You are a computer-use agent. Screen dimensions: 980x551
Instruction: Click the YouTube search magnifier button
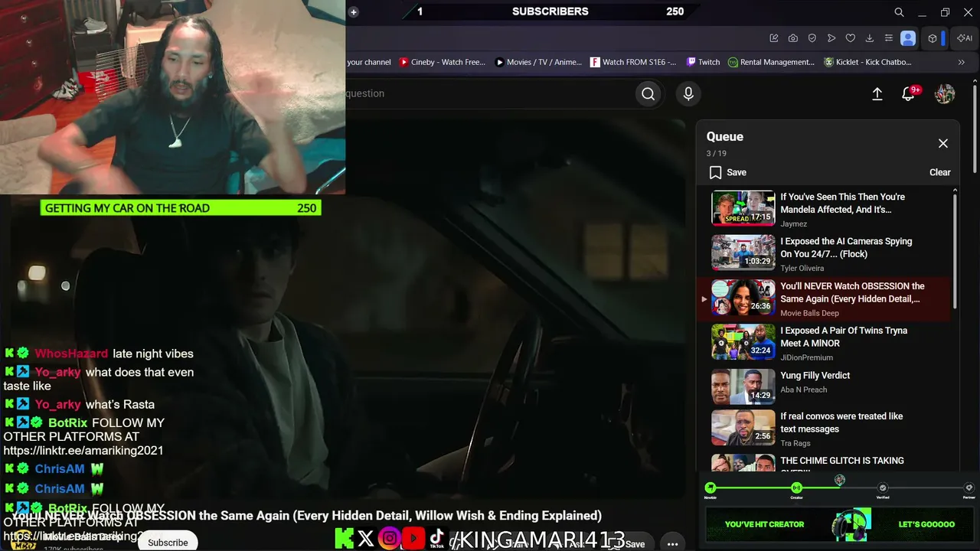[648, 93]
